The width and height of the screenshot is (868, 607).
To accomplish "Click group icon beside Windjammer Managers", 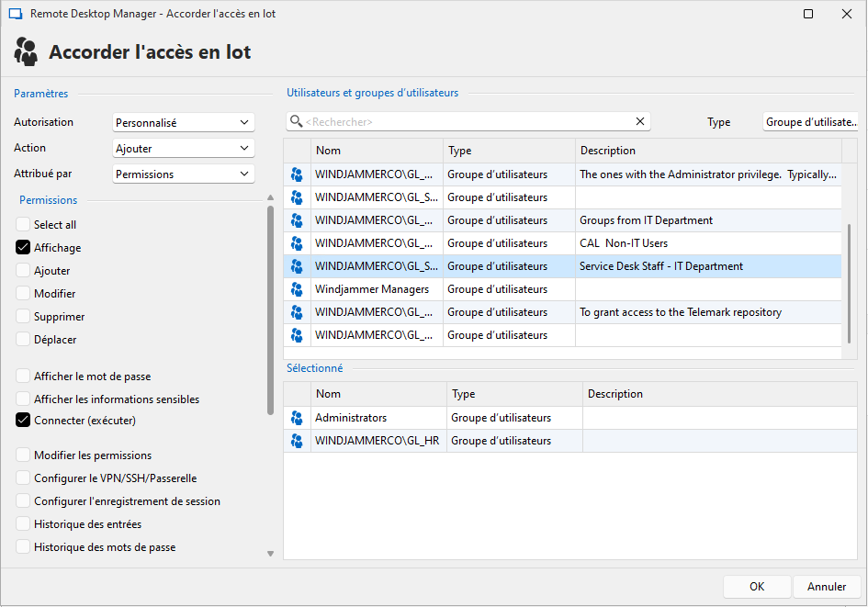I will (297, 289).
